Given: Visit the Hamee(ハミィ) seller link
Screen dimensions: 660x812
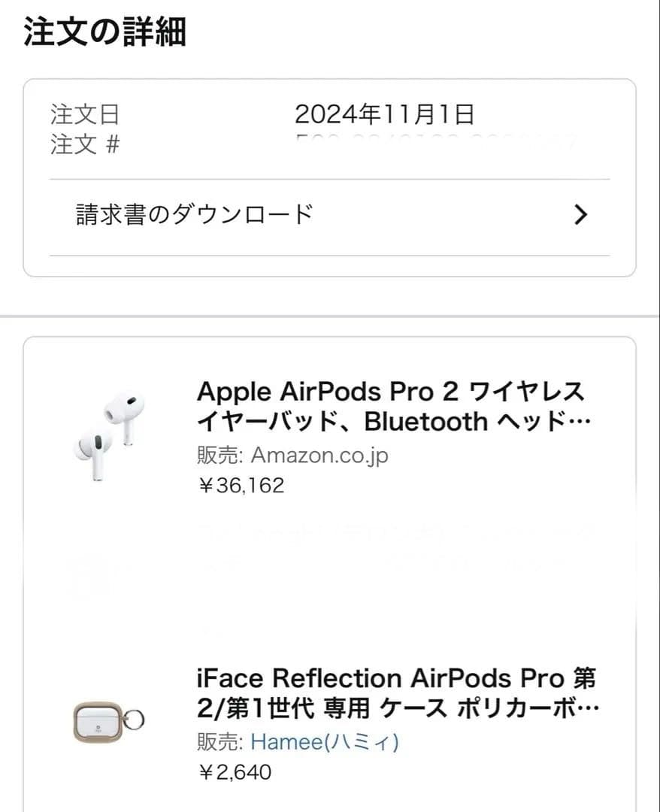Looking at the screenshot, I should coord(324,742).
